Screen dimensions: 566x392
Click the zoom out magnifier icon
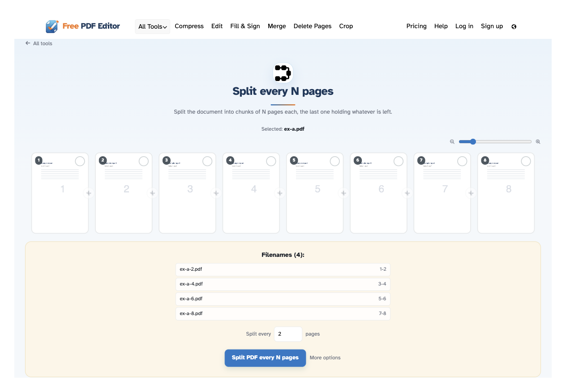pyautogui.click(x=452, y=142)
